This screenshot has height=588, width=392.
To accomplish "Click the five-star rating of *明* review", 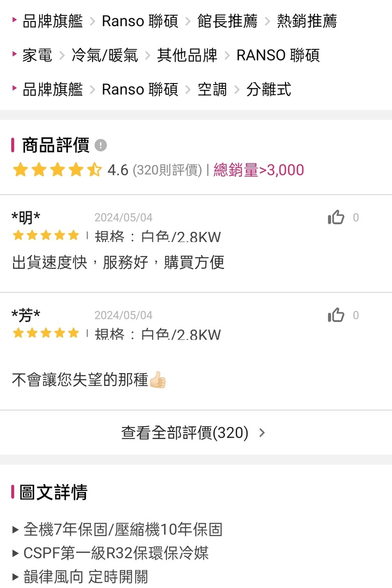I will coord(46,235).
